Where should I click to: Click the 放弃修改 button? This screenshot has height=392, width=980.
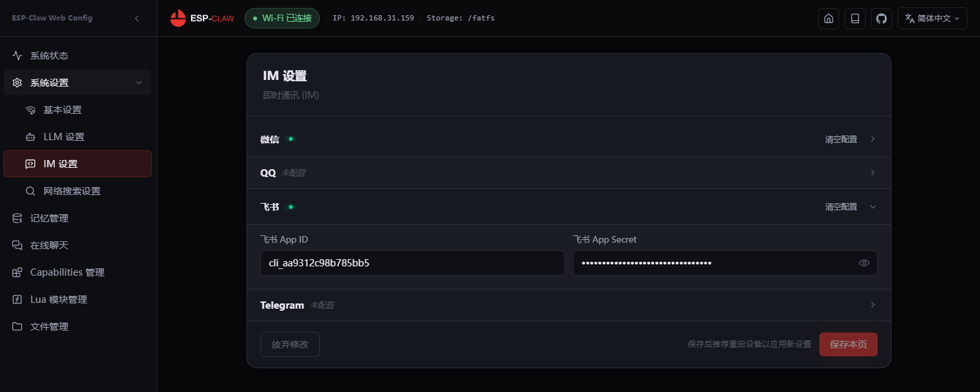pyautogui.click(x=290, y=344)
